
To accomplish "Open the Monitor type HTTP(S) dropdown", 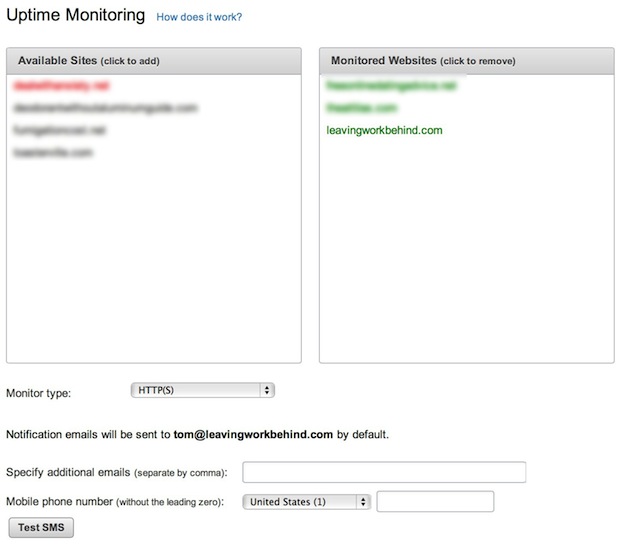I will (202, 390).
